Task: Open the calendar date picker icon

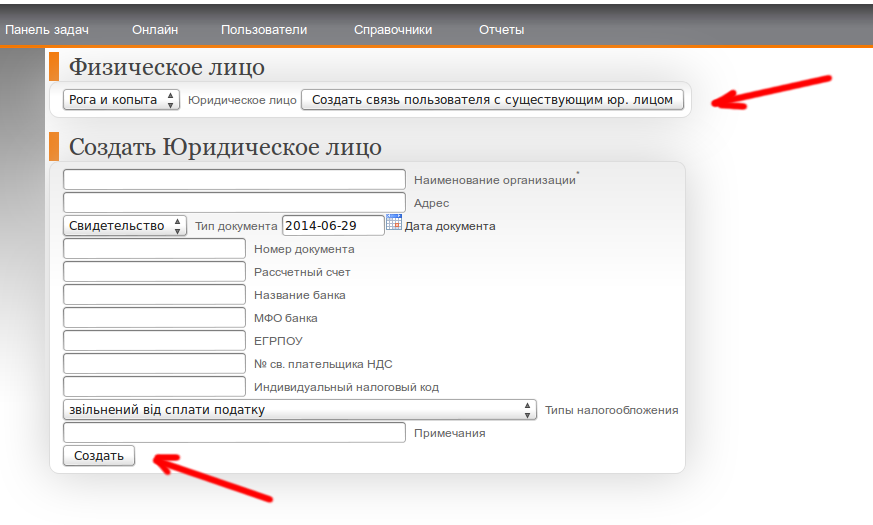Action: (x=394, y=223)
